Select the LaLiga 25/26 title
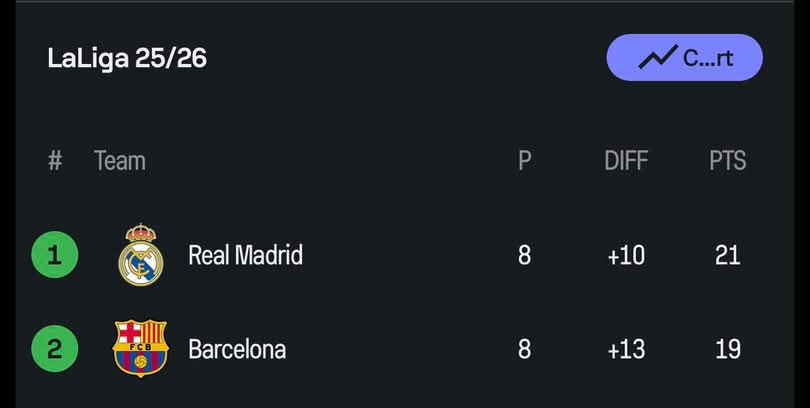The height and width of the screenshot is (408, 810). (x=127, y=58)
